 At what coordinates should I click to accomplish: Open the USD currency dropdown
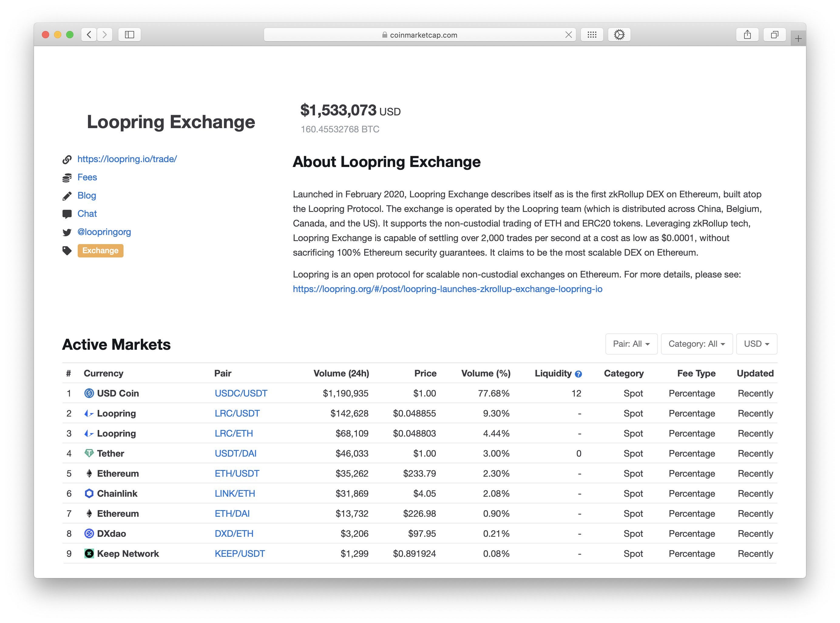pos(756,344)
